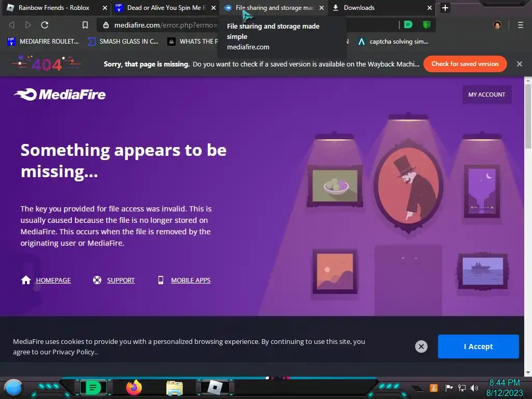The height and width of the screenshot is (399, 532).
Task: Click the page vertical scrollbar thumb
Action: (528, 115)
